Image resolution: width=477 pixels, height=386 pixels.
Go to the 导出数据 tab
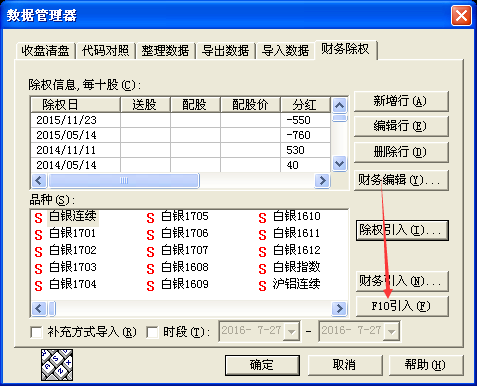pos(226,51)
